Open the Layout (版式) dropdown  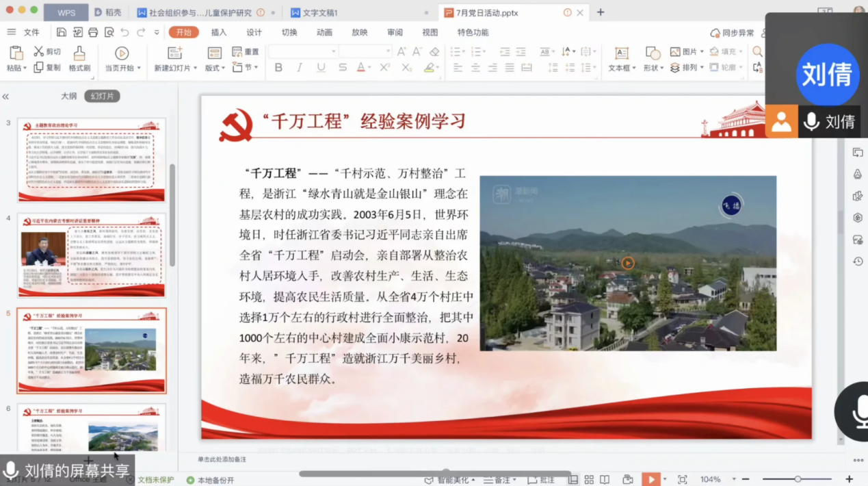click(222, 68)
